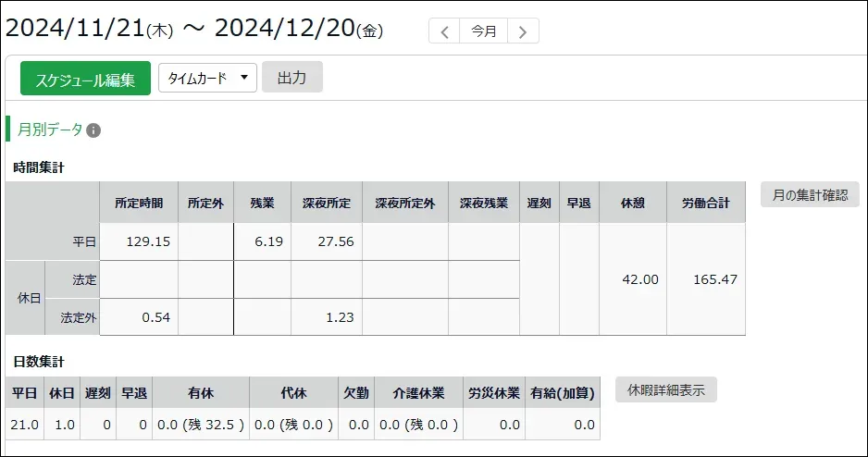Select the 有休 column header
This screenshot has width=868, height=457.
click(201, 393)
